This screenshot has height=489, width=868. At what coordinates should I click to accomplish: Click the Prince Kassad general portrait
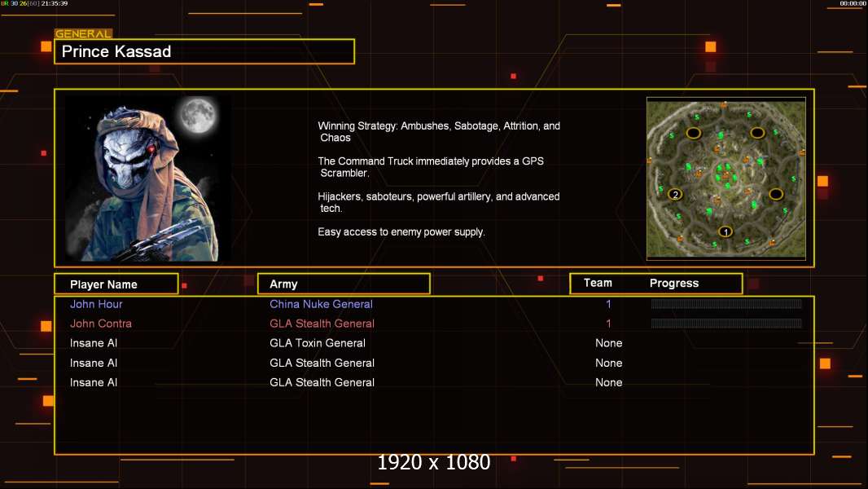pyautogui.click(x=148, y=178)
